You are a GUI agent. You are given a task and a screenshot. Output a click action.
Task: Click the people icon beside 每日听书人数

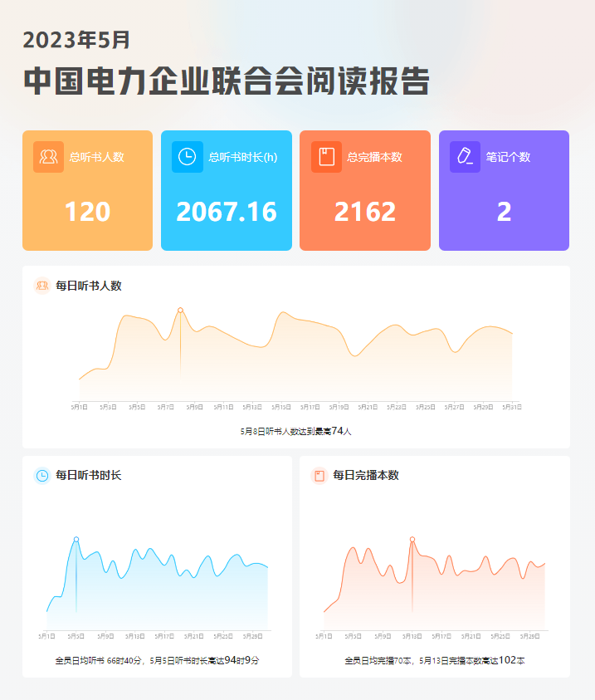[x=42, y=286]
